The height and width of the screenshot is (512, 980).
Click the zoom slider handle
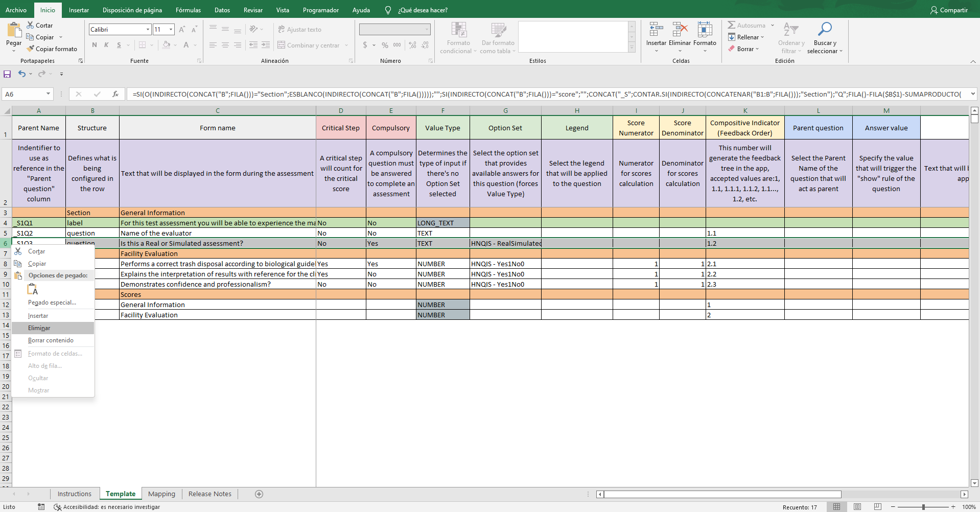[923, 507]
